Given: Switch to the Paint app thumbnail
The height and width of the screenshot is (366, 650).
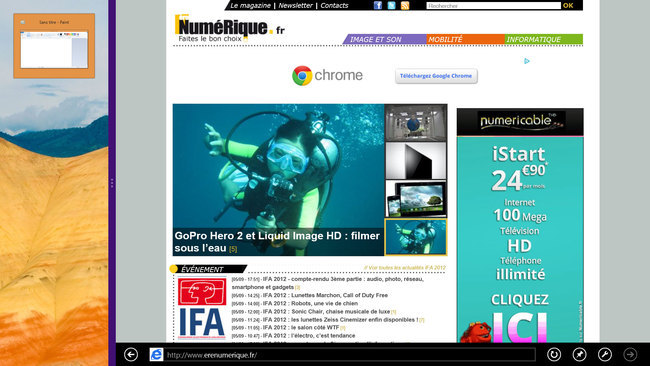Looking at the screenshot, I should point(54,46).
